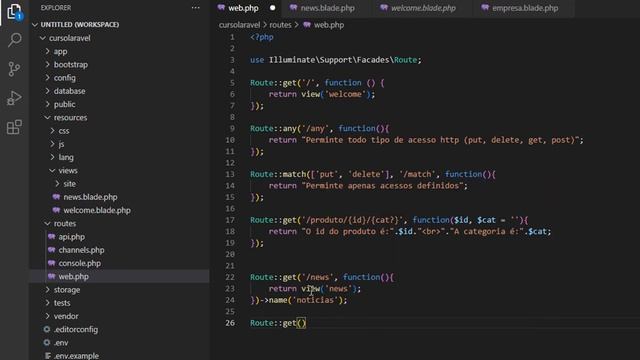
Task: Click the Route::match text on line 13
Action: (278, 174)
